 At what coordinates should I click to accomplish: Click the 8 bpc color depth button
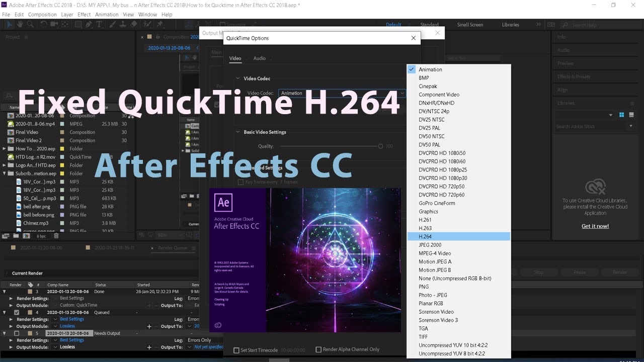pyautogui.click(x=41, y=236)
